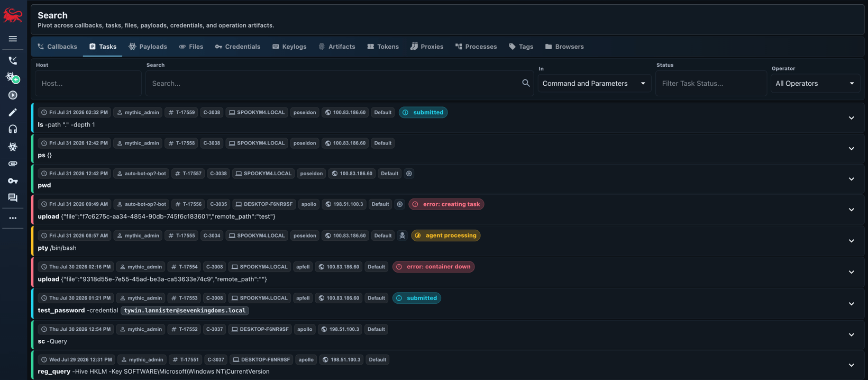This screenshot has height=380, width=868.
Task: Expand the ls -path task row
Action: click(x=851, y=118)
